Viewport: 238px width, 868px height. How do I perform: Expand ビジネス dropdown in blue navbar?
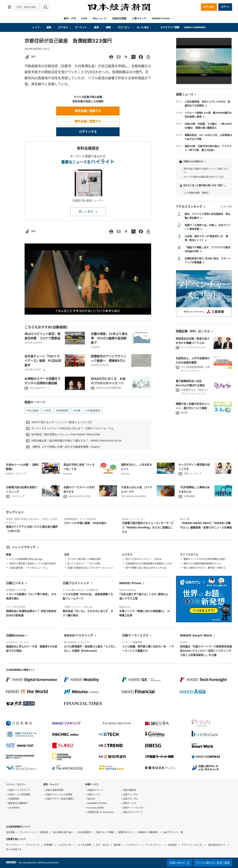[64, 27]
